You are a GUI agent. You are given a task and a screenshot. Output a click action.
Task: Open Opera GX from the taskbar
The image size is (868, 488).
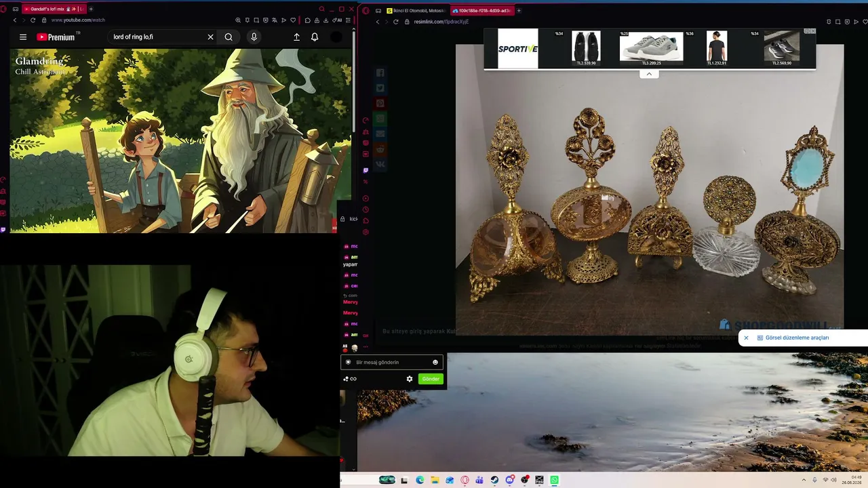tap(465, 480)
